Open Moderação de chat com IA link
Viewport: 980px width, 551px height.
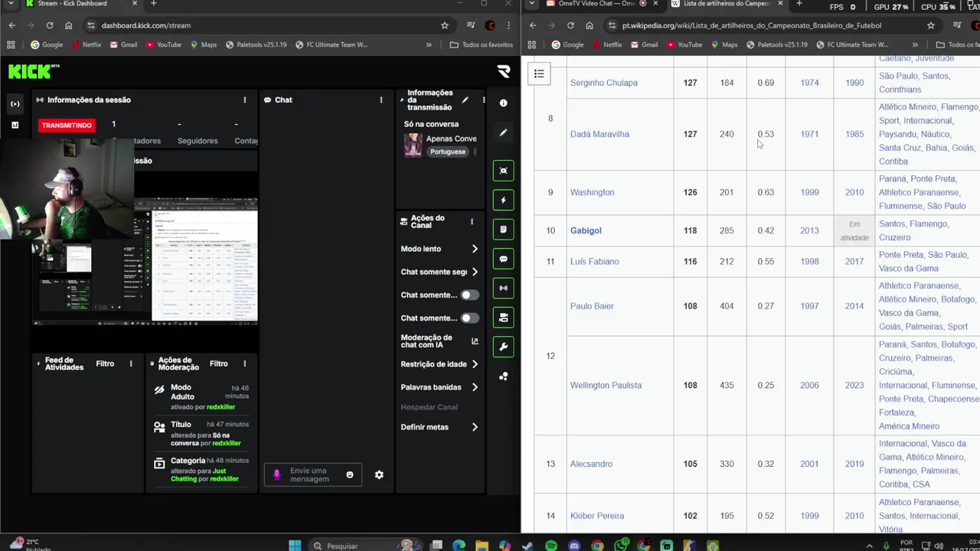pyautogui.click(x=439, y=341)
